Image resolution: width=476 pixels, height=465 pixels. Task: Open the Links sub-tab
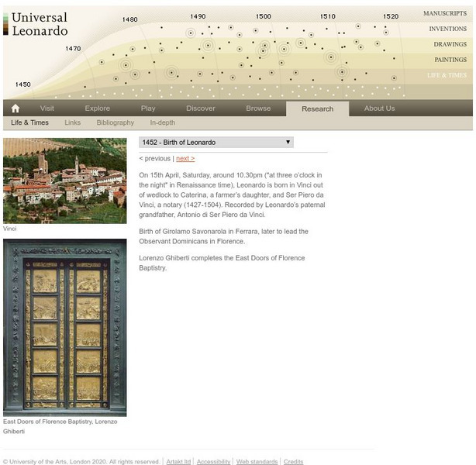point(73,122)
